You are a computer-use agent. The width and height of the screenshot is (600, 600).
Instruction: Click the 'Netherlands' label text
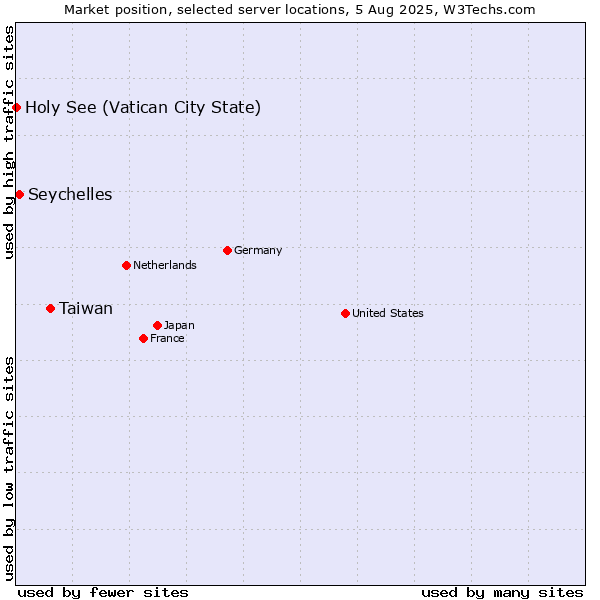165,265
